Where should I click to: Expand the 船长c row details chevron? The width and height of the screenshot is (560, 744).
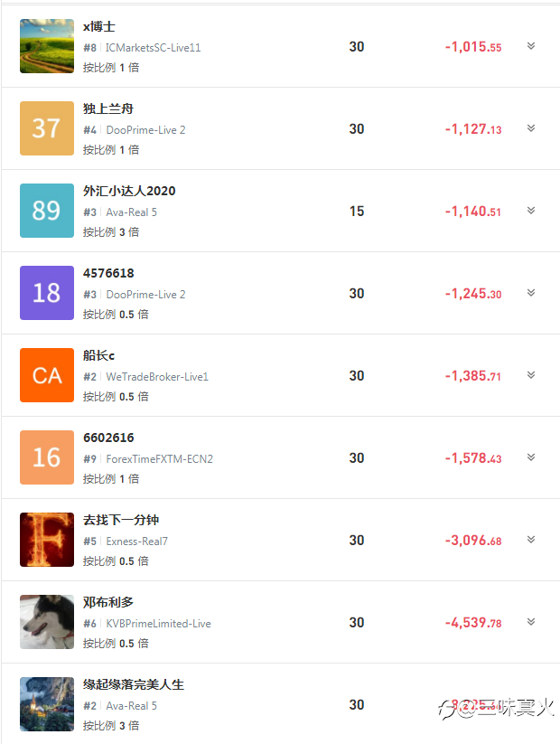click(531, 375)
